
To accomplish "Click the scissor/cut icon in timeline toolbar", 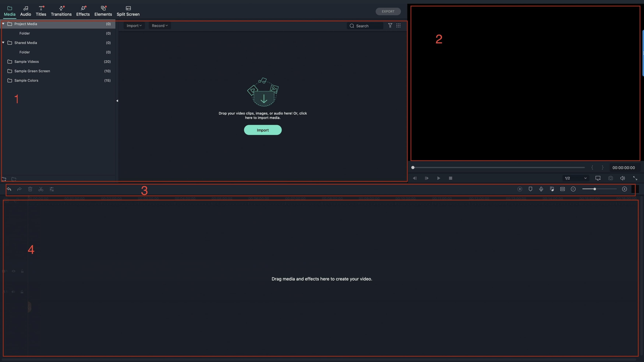I will 41,189.
